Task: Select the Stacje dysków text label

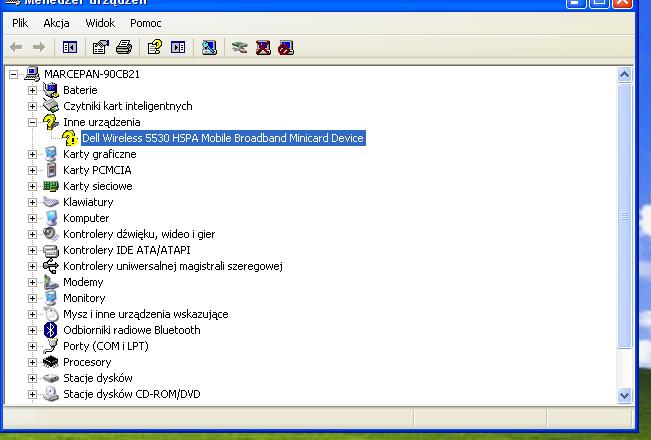Action: [x=98, y=378]
